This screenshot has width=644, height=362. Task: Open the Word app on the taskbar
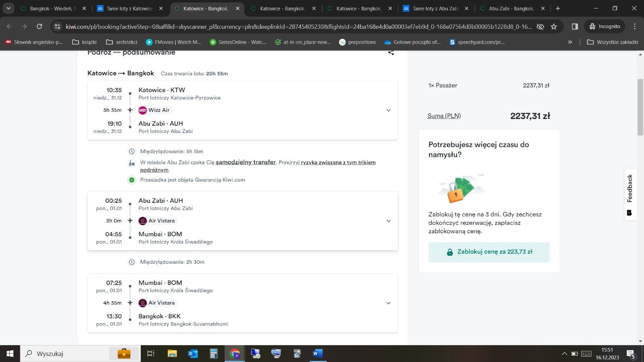click(x=317, y=353)
